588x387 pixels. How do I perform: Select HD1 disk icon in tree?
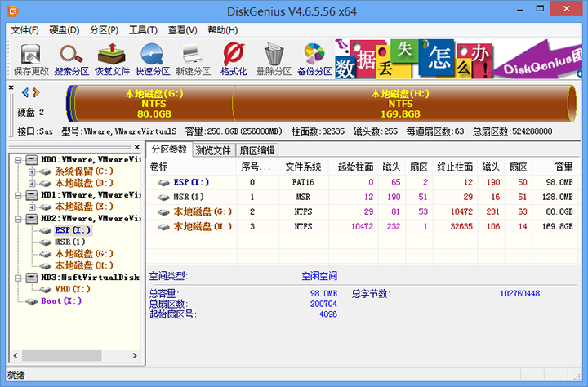32,195
